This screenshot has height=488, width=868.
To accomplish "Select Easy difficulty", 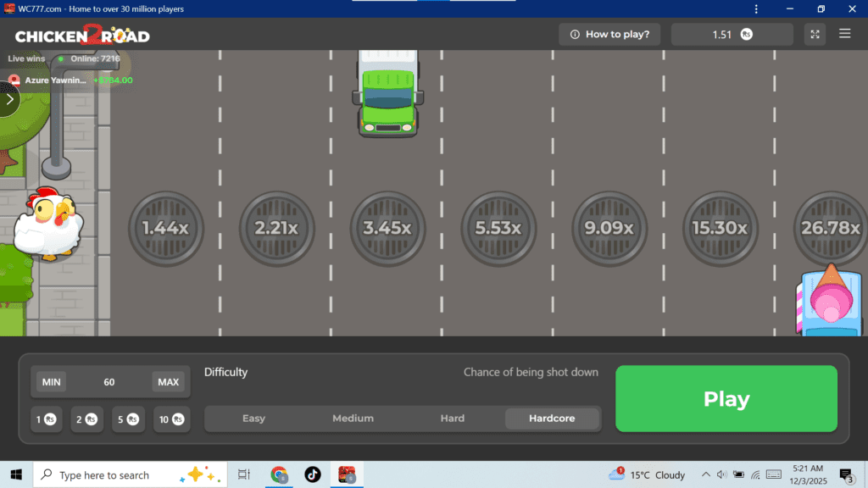I will click(253, 419).
